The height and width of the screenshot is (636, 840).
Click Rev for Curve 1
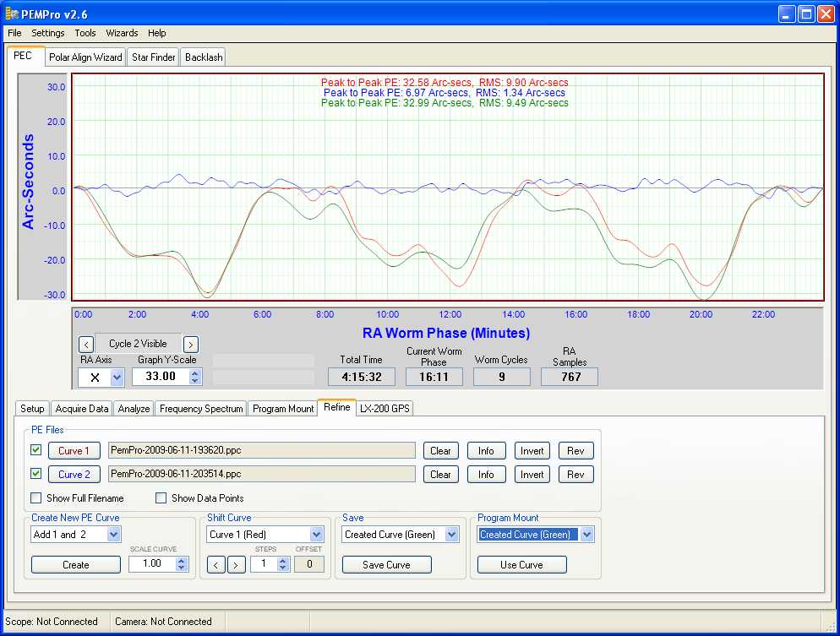pos(575,451)
